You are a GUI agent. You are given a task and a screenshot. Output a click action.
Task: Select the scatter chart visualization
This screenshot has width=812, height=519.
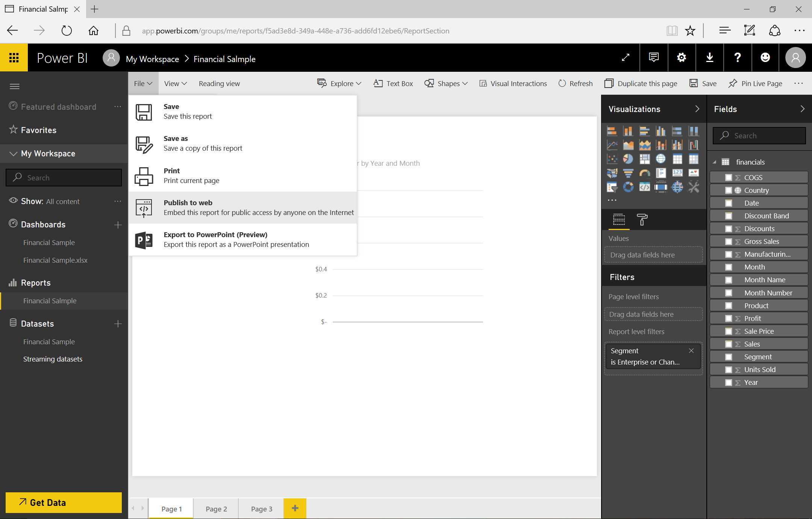click(612, 159)
